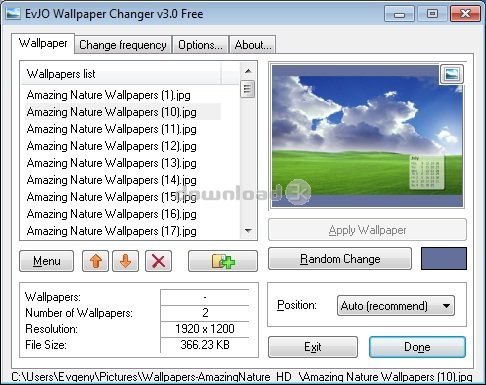Delete selected wallpaper with red X
This screenshot has height=385, width=486.
click(158, 261)
